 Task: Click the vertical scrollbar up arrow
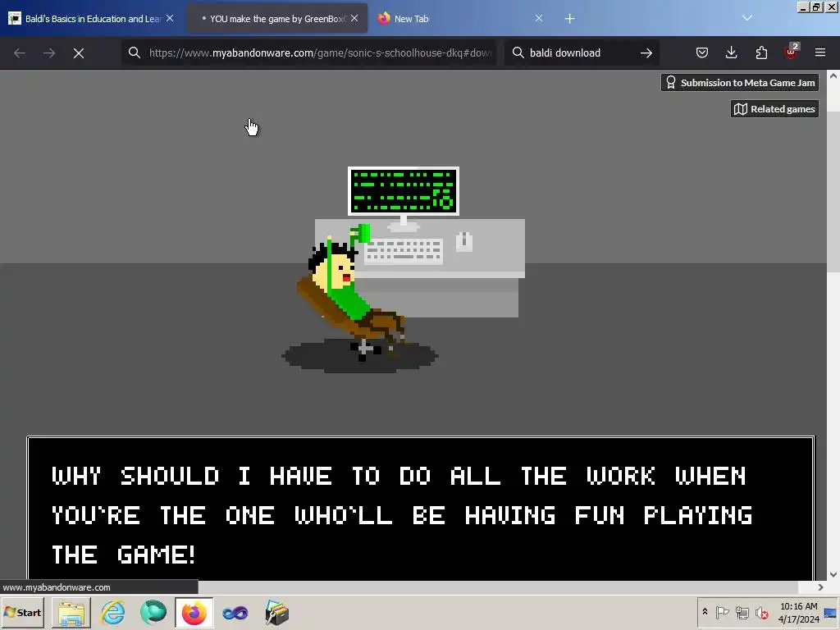click(x=833, y=76)
